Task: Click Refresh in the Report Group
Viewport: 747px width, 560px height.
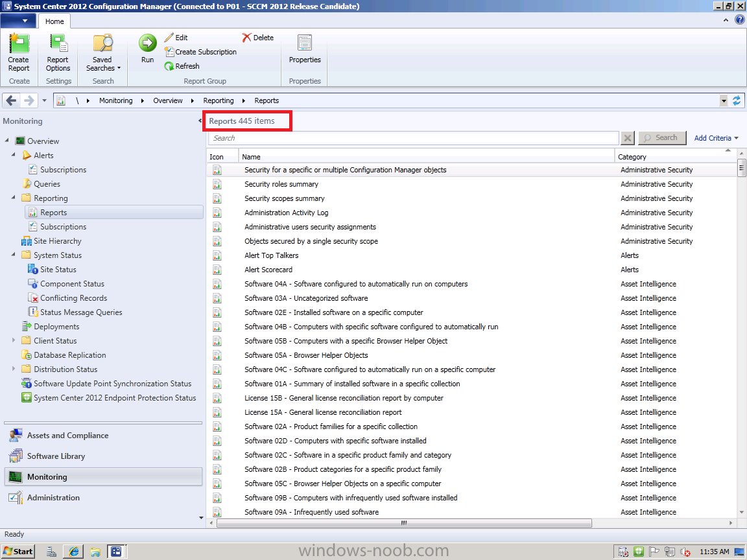Action: point(182,66)
